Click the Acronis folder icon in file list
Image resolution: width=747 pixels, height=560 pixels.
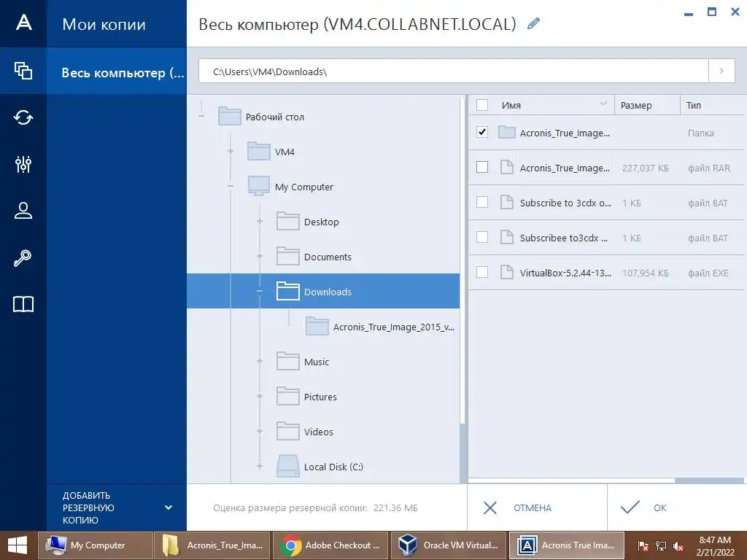click(506, 133)
